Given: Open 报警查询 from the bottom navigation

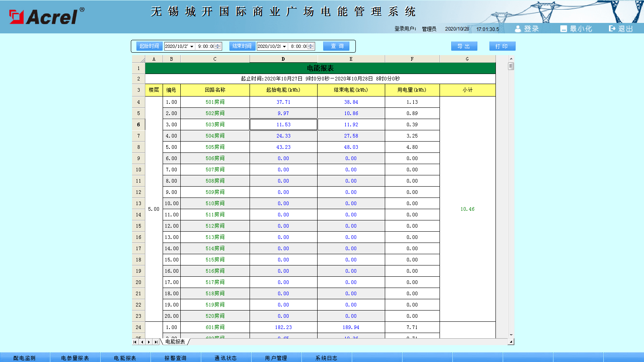Looking at the screenshot, I should pyautogui.click(x=176, y=357).
